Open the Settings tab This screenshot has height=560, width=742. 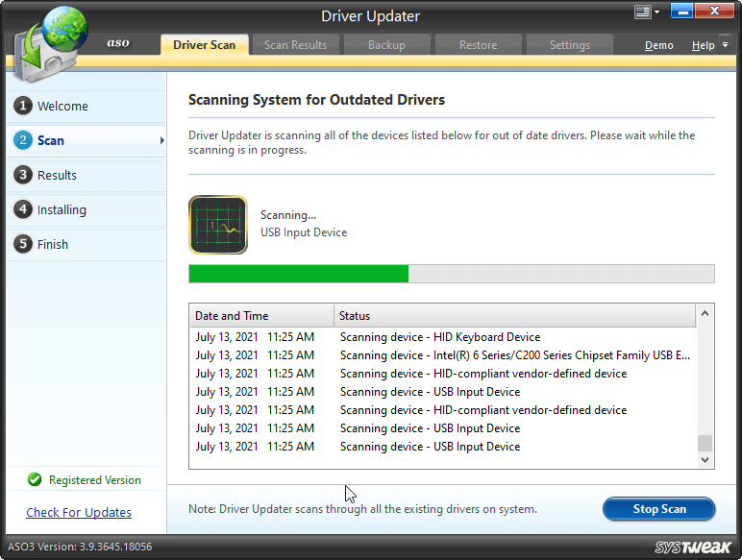coord(569,45)
